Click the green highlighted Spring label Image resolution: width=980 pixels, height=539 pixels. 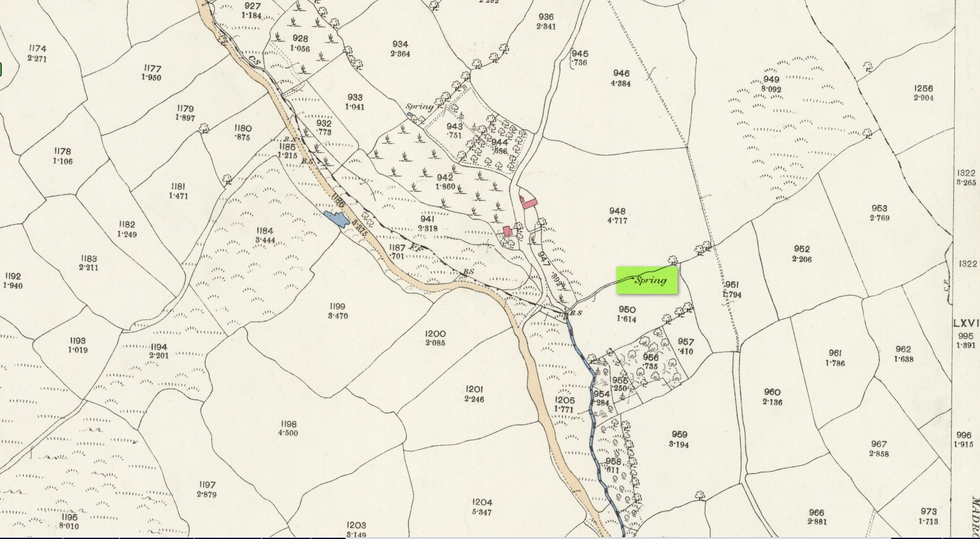[647, 281]
